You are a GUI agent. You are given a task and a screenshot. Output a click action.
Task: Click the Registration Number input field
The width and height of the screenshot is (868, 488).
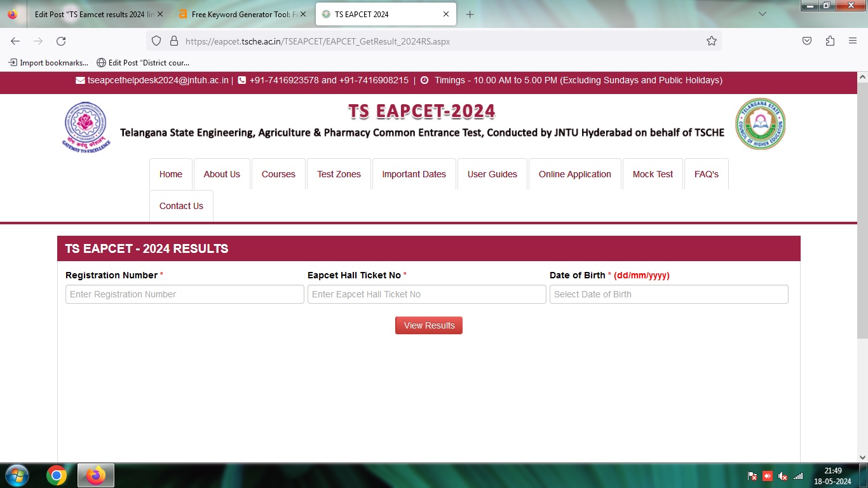click(185, 294)
